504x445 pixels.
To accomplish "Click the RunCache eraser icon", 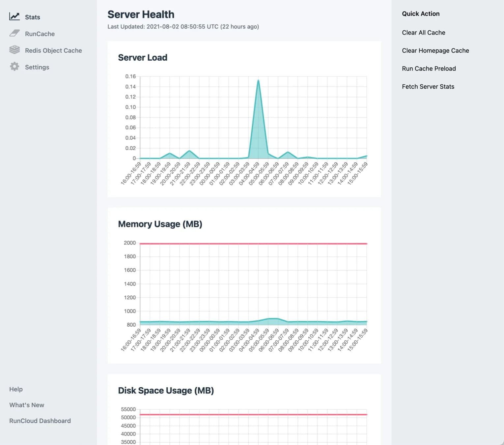I will point(14,33).
